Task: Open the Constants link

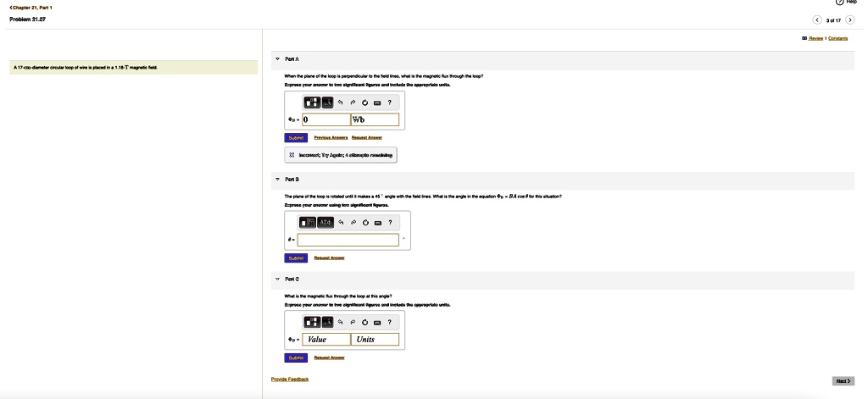Action: coord(837,39)
